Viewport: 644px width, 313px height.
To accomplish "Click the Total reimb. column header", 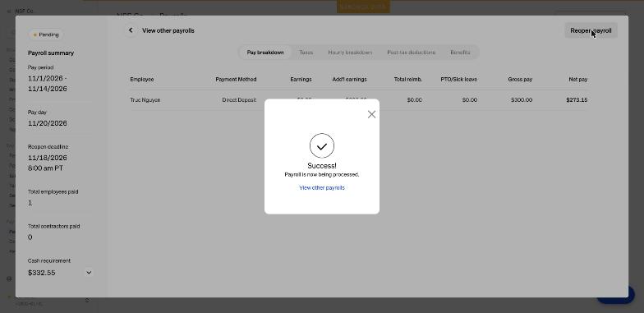I will click(407, 79).
